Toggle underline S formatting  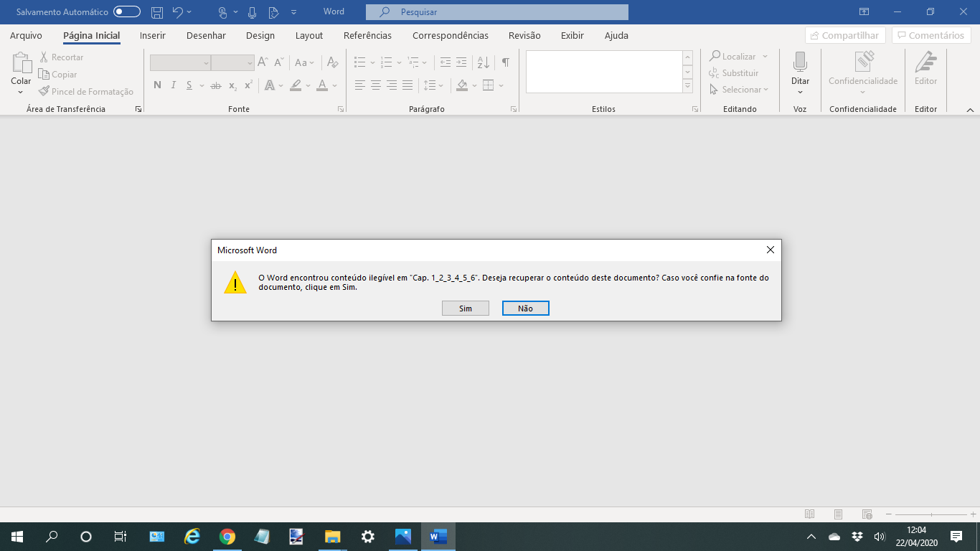click(189, 85)
